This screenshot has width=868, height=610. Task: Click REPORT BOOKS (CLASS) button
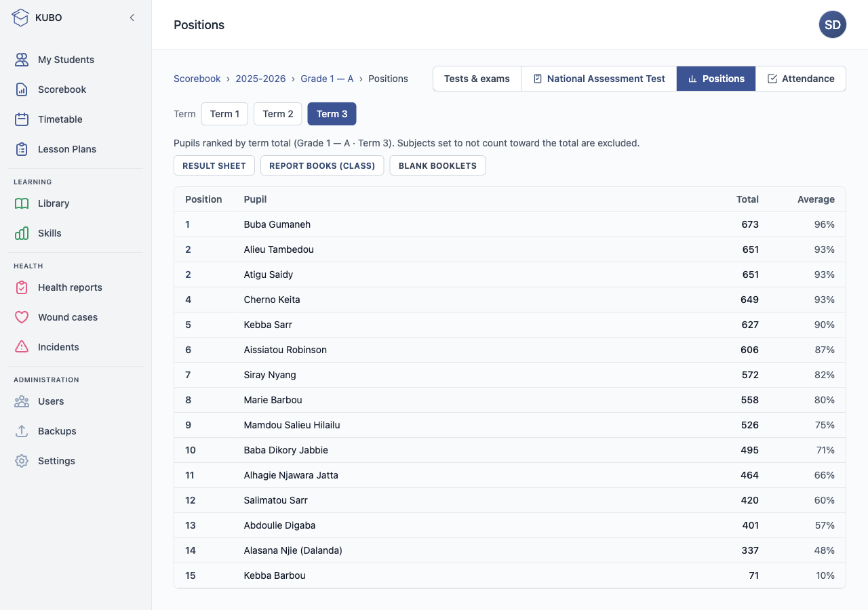[322, 165]
